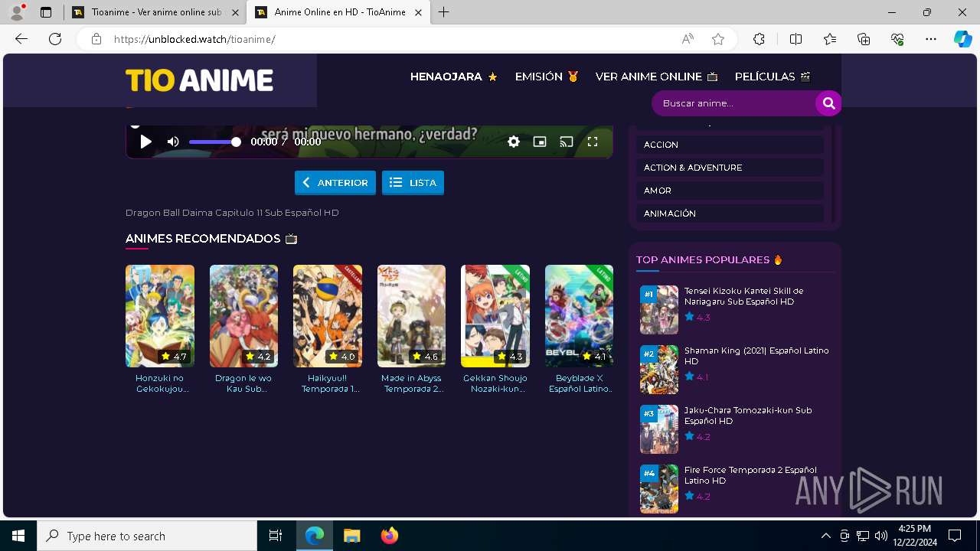Click the search magnifier button
Screen dimensions: 980x551
pyautogui.click(x=828, y=103)
